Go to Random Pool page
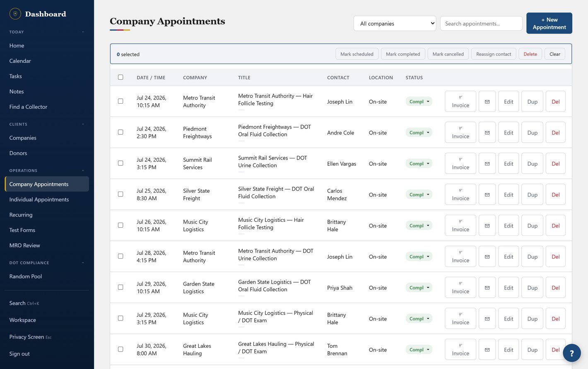The height and width of the screenshot is (369, 588). [x=47, y=277]
